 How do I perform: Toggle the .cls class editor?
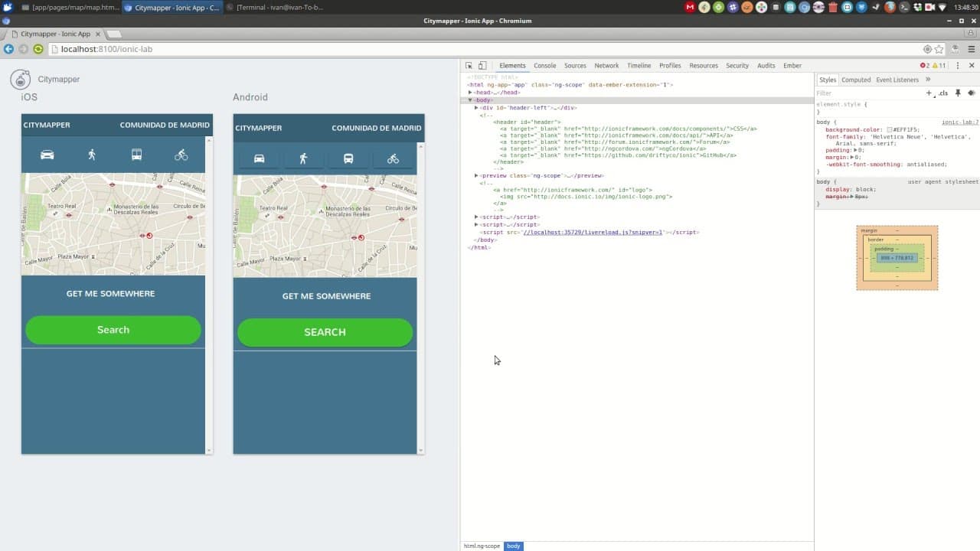[x=943, y=93]
